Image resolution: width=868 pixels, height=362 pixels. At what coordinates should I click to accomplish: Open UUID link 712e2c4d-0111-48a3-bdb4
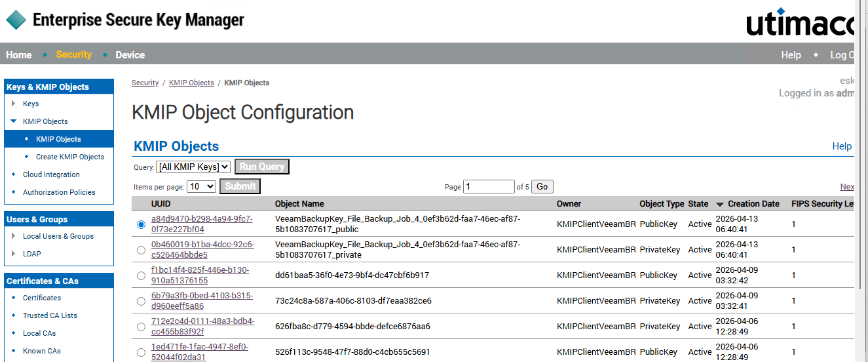click(x=203, y=327)
